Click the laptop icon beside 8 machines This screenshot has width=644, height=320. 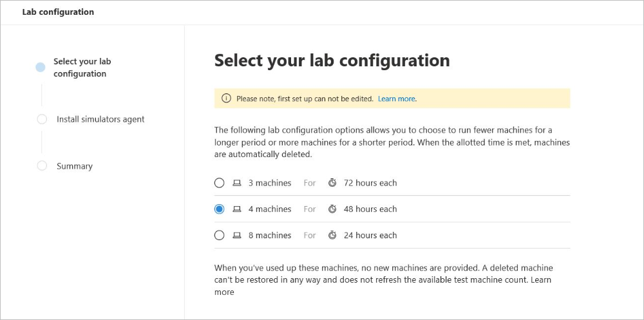tap(237, 236)
